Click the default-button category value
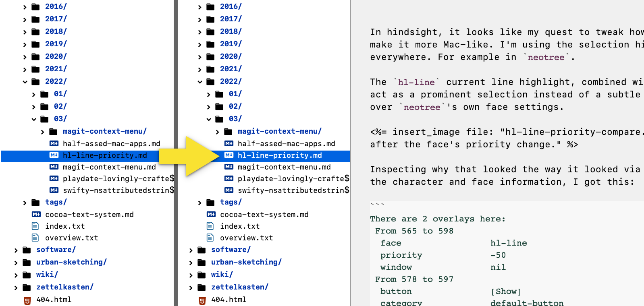This screenshot has height=306, width=644. click(x=527, y=302)
